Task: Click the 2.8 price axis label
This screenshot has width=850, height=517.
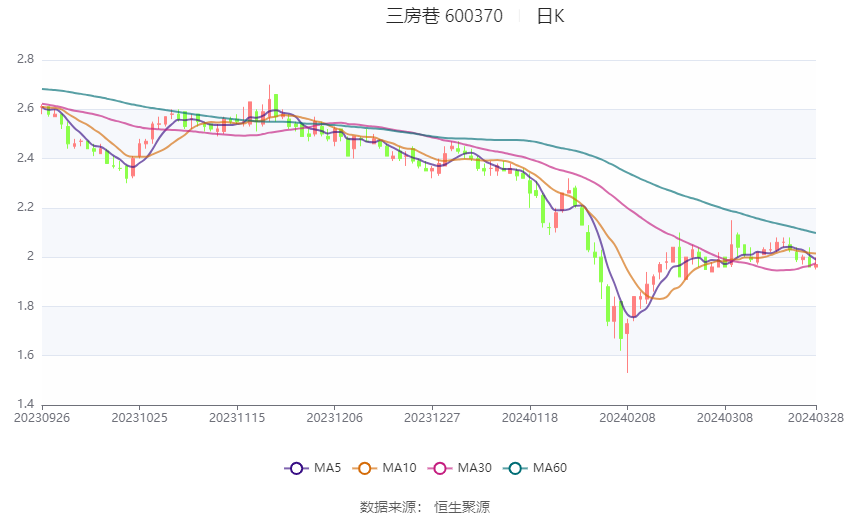Action: (25, 60)
